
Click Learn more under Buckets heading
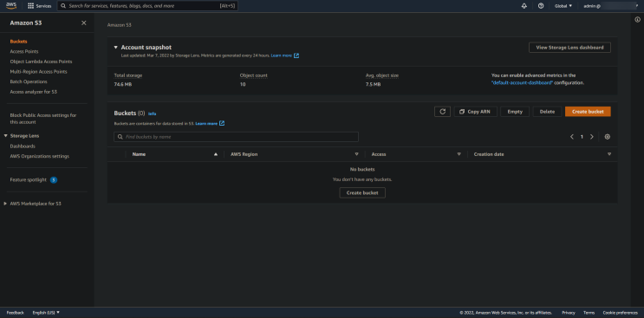(x=206, y=123)
